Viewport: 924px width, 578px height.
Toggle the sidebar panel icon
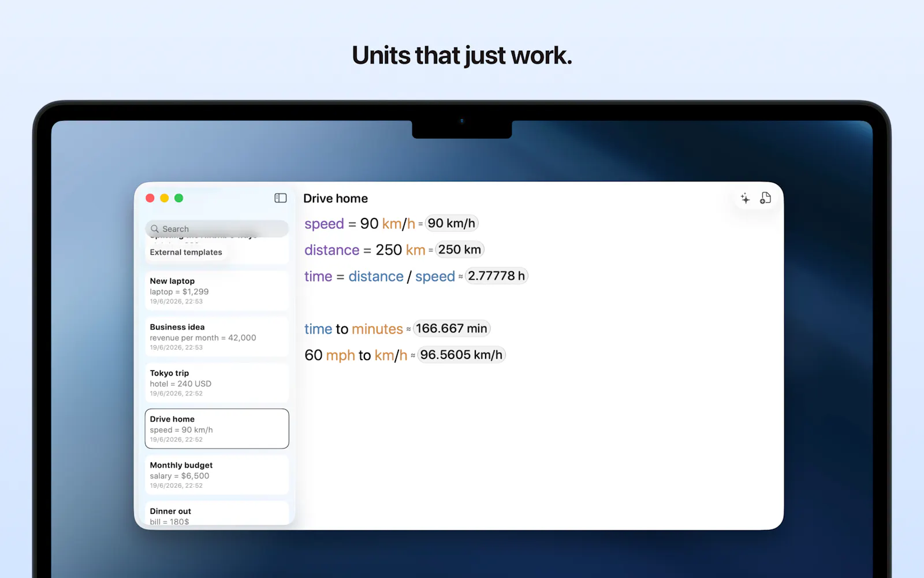(281, 198)
